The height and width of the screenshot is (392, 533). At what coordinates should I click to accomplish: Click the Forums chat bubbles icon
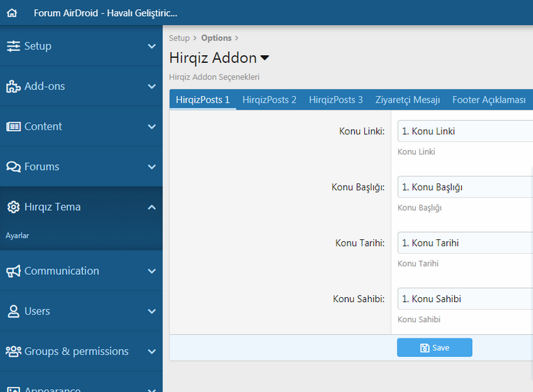[13, 167]
